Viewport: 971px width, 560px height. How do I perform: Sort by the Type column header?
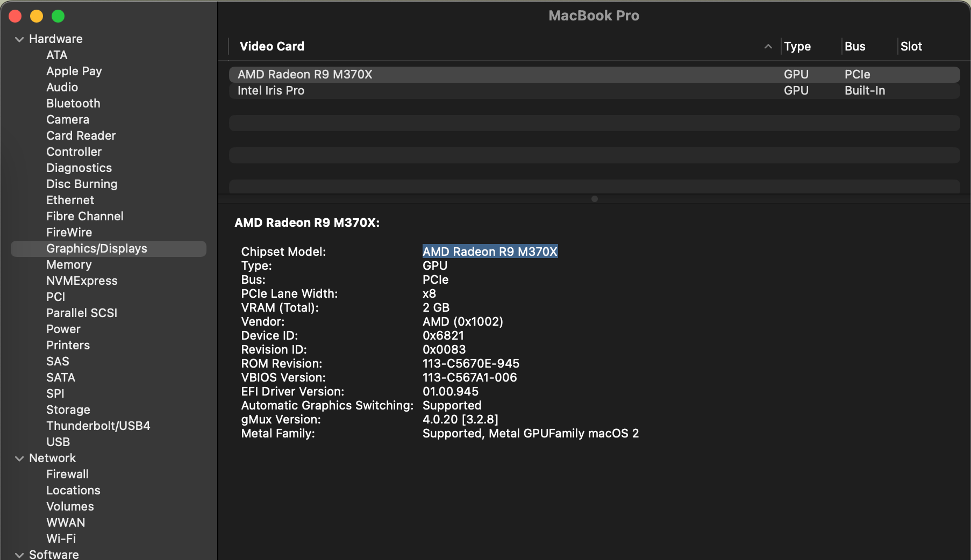(x=797, y=46)
